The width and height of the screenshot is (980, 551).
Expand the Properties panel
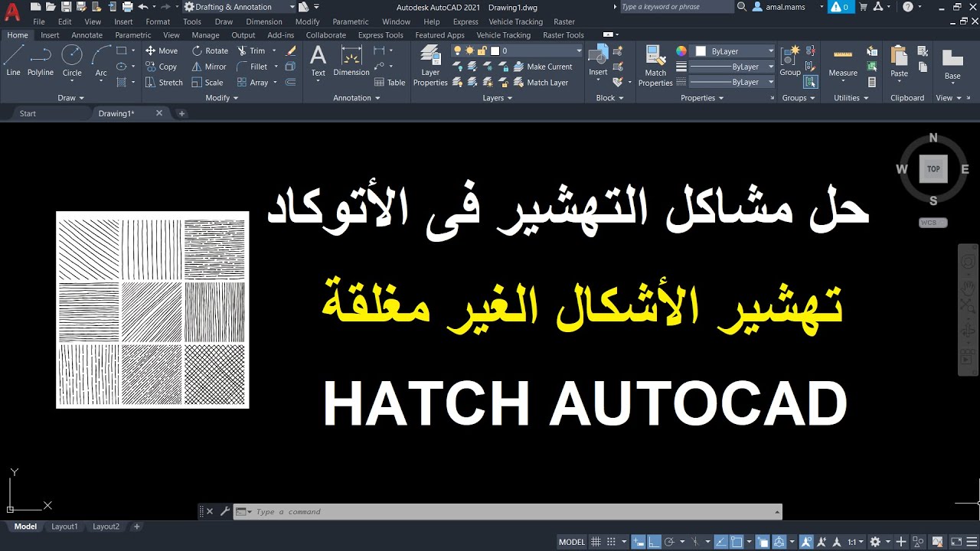[702, 98]
